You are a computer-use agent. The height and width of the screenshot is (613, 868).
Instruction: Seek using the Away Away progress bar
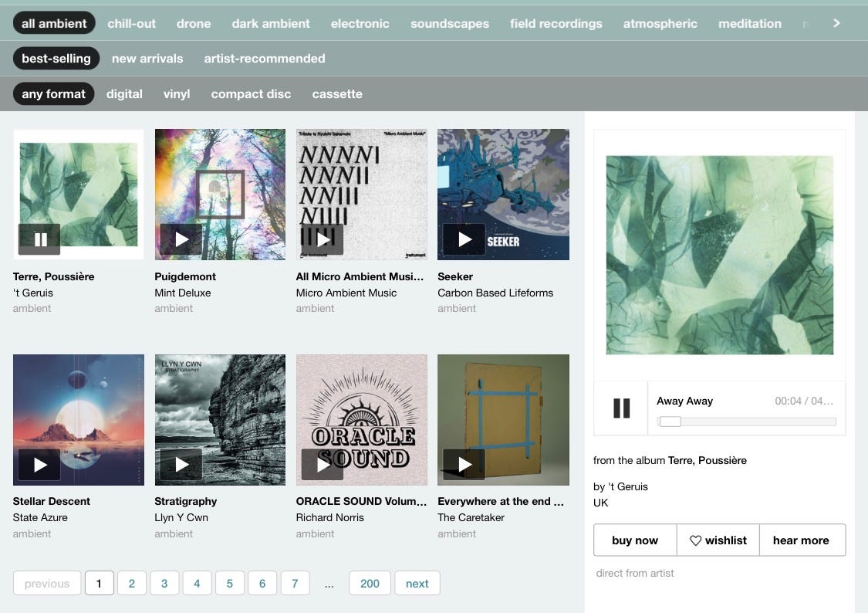point(746,422)
